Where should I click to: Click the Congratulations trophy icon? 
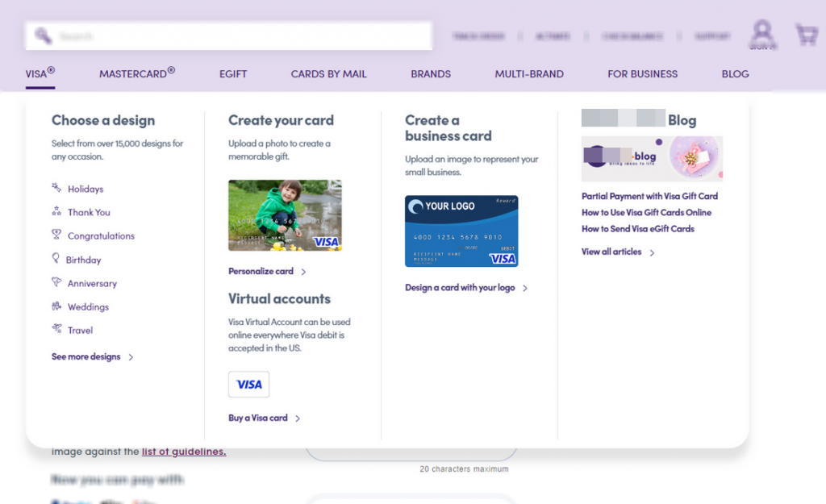tap(56, 235)
